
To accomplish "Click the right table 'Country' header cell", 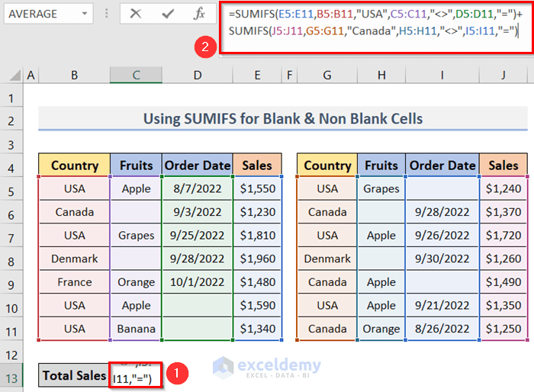I will [x=327, y=165].
